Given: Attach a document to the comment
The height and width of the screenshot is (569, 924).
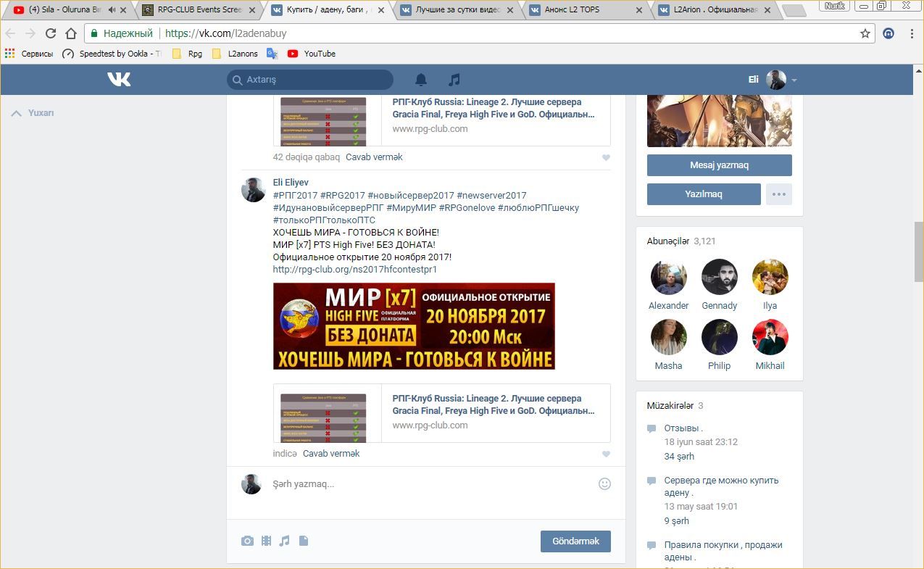Looking at the screenshot, I should (304, 541).
